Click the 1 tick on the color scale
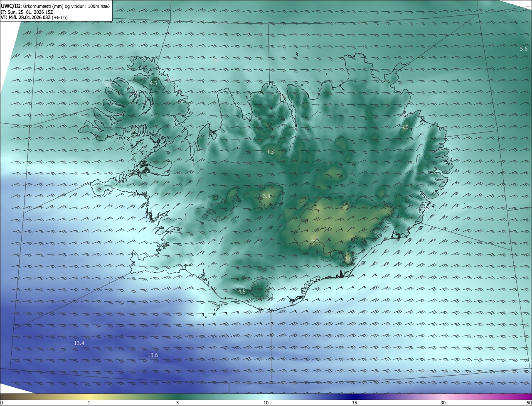Screen dimensions: 532x406 (x=89, y=403)
